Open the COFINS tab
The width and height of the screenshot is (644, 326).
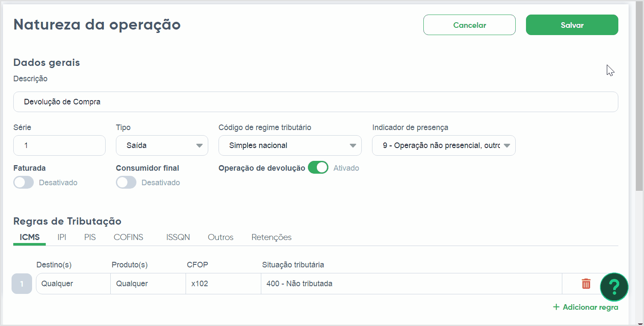point(128,237)
